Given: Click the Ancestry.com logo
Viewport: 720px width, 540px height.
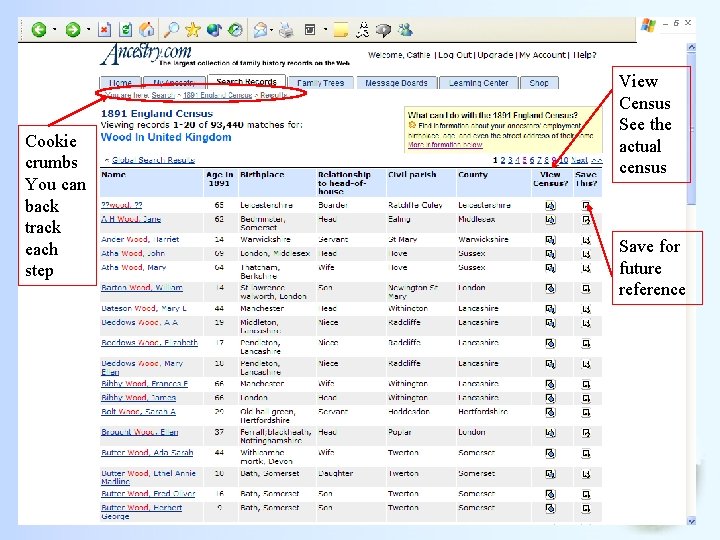Looking at the screenshot, I should click(146, 53).
